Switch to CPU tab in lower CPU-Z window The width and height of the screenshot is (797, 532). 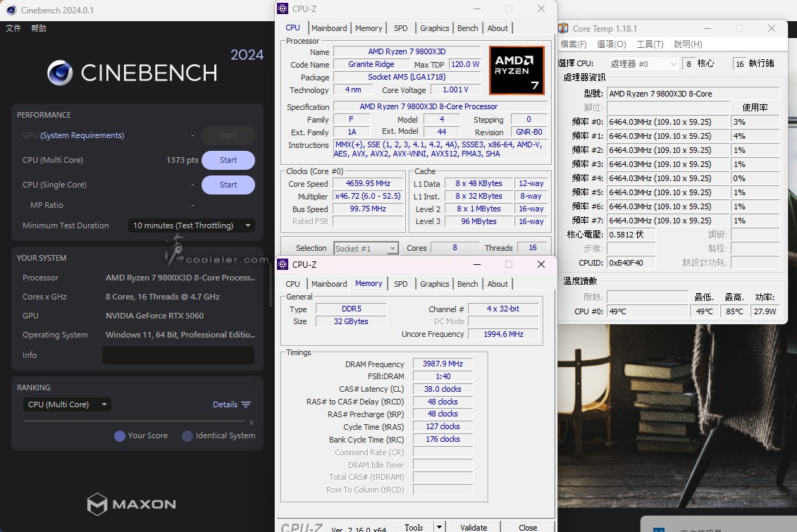[x=292, y=284]
